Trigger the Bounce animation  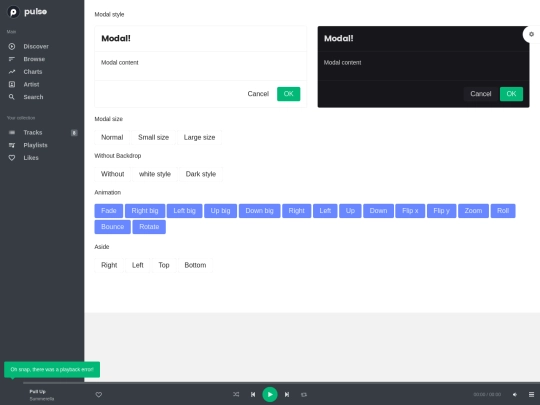(x=113, y=227)
